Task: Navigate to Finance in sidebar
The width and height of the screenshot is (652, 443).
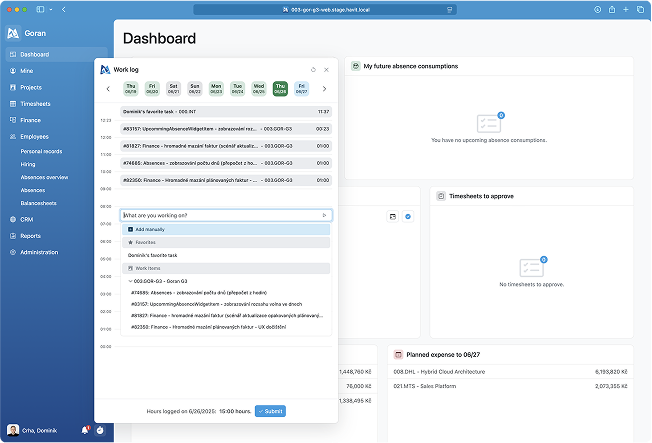Action: (30, 120)
